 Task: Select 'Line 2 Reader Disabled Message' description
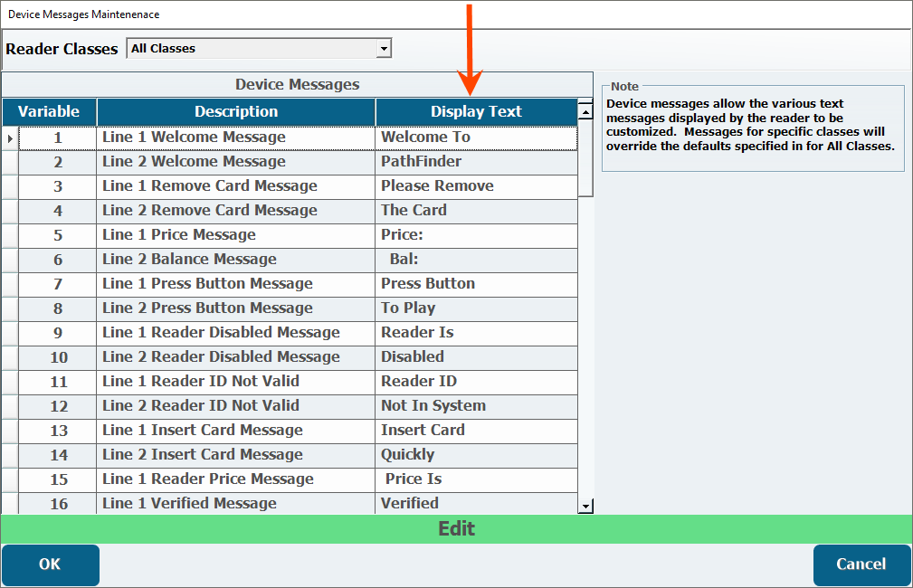coord(221,357)
